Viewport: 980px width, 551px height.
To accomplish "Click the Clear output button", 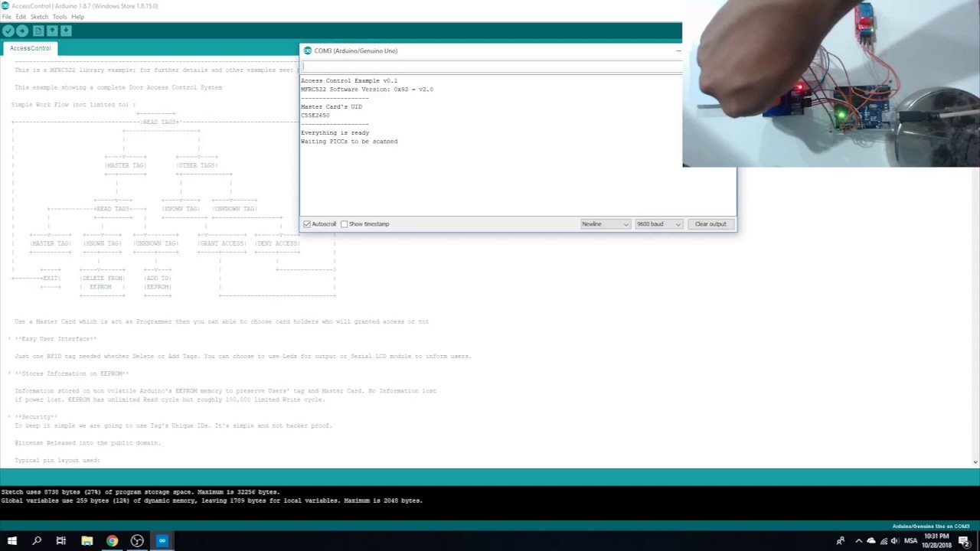I will [710, 224].
